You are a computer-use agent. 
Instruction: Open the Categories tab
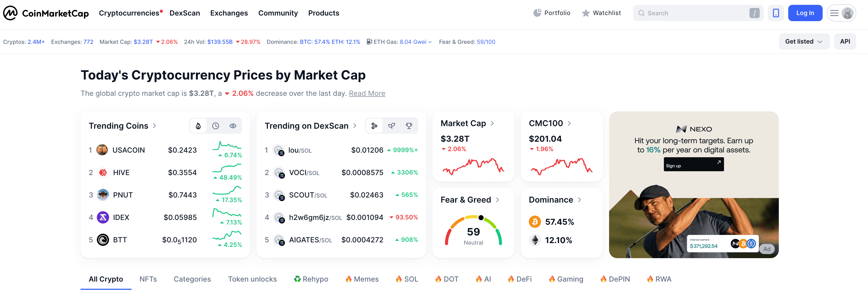click(192, 279)
